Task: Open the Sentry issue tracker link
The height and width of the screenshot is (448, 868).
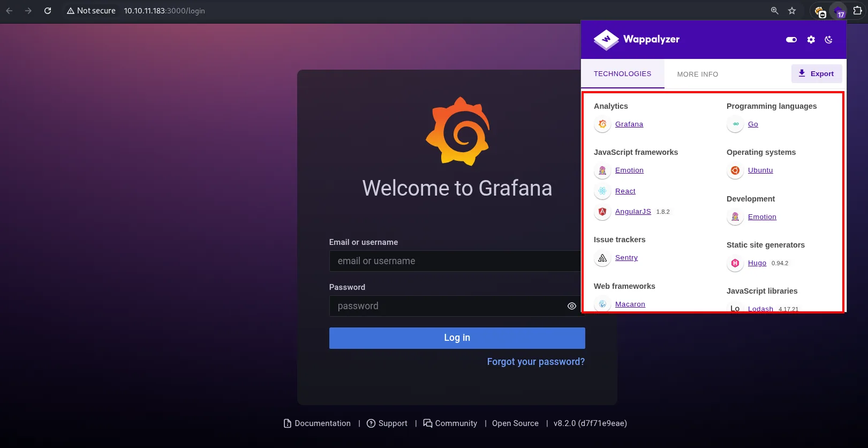Action: [x=627, y=258]
